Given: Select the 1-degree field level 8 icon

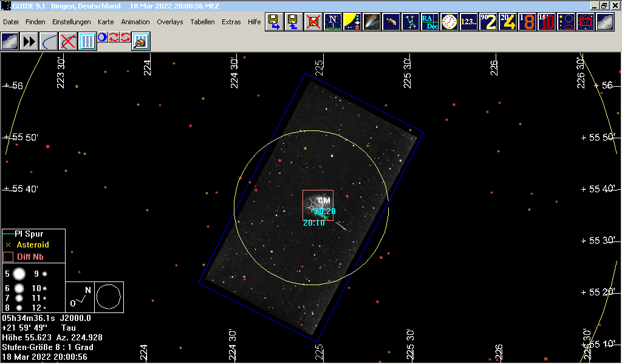Looking at the screenshot, I should (527, 22).
